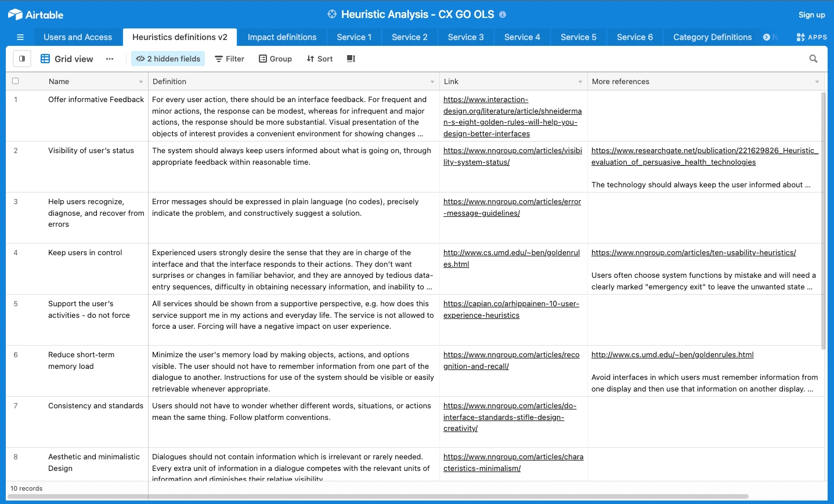Open the search magnifier icon
The width and height of the screenshot is (834, 504).
point(813,59)
